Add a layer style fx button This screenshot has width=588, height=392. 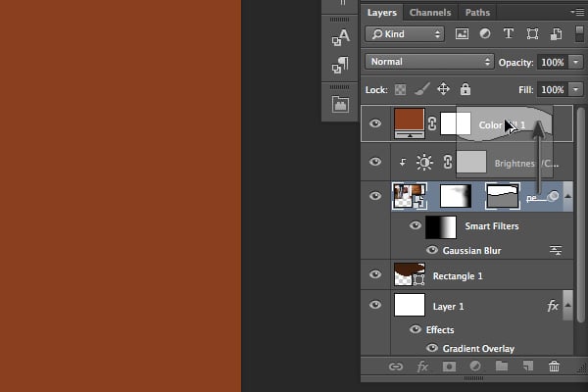pos(422,367)
